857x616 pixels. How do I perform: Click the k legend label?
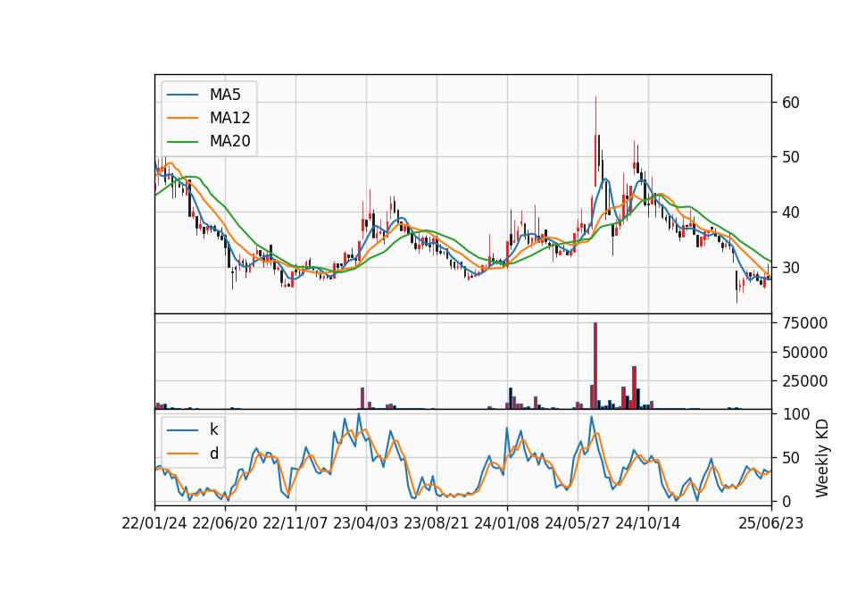[213, 429]
